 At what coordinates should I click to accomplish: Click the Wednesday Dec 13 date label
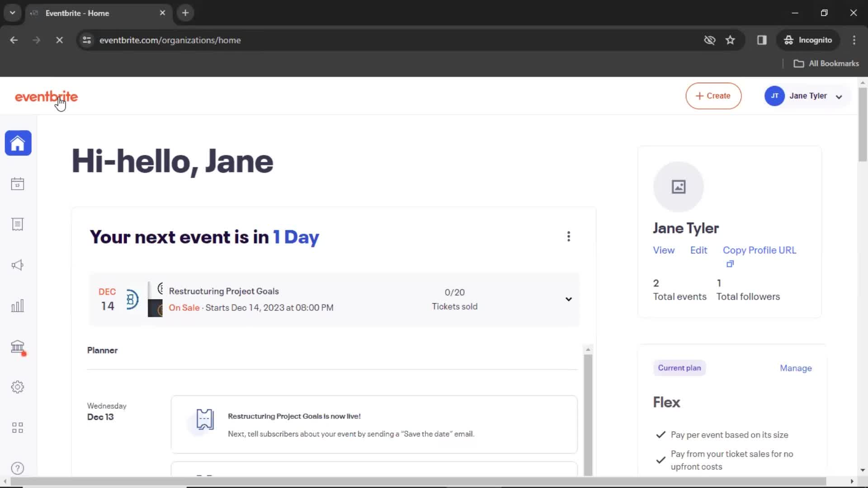(107, 412)
